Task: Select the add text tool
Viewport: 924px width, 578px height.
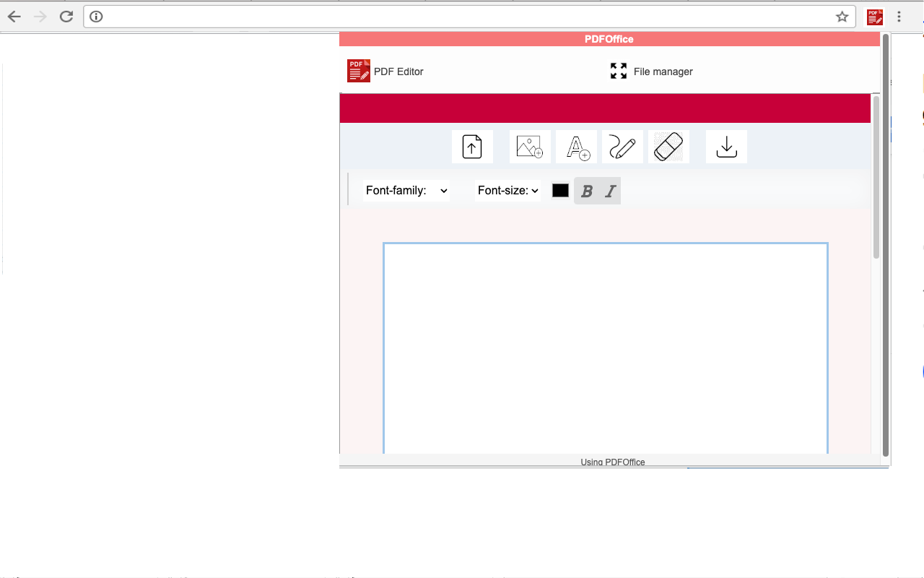Action: (576, 147)
